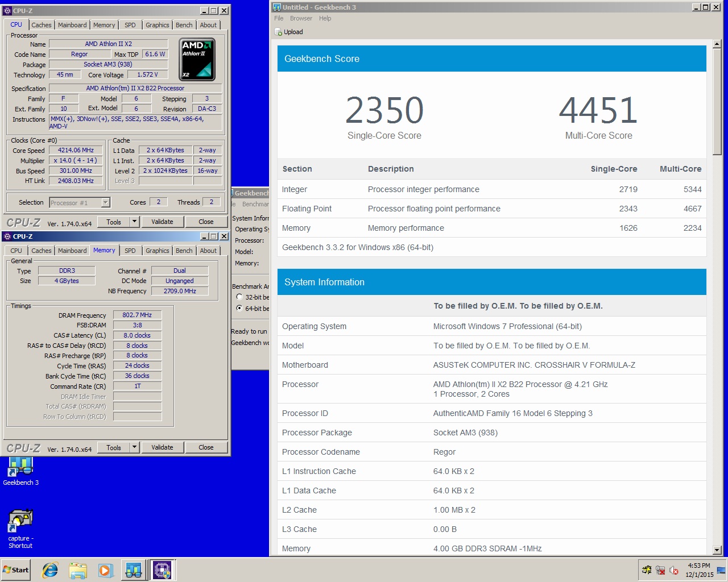Expand Tools dropdown arrow in lower CPU-Z
The height and width of the screenshot is (582, 728).
tap(135, 447)
